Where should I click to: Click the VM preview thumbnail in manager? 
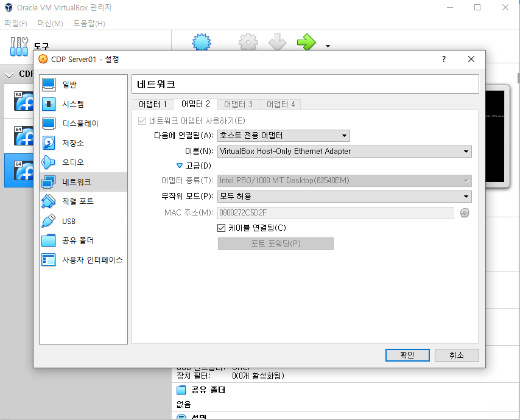coord(497,136)
